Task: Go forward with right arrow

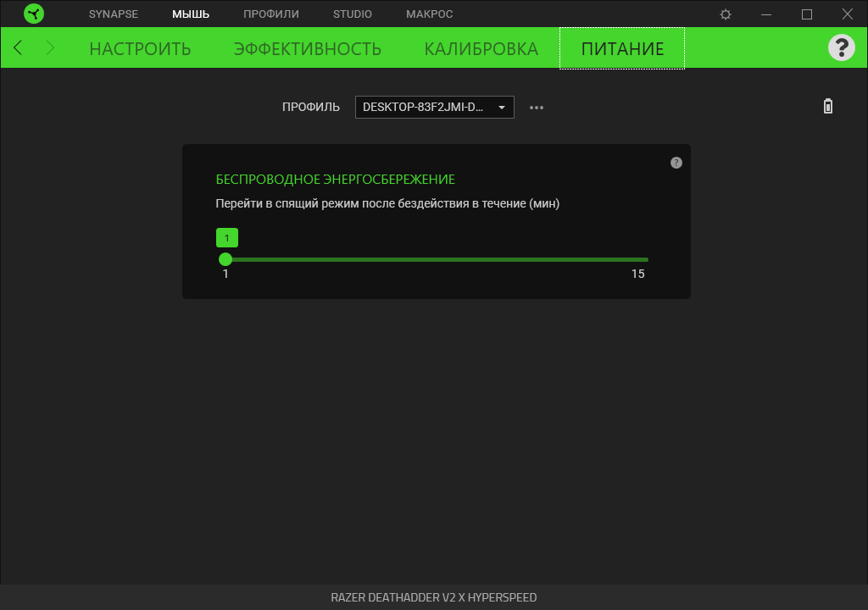Action: pyautogui.click(x=50, y=48)
